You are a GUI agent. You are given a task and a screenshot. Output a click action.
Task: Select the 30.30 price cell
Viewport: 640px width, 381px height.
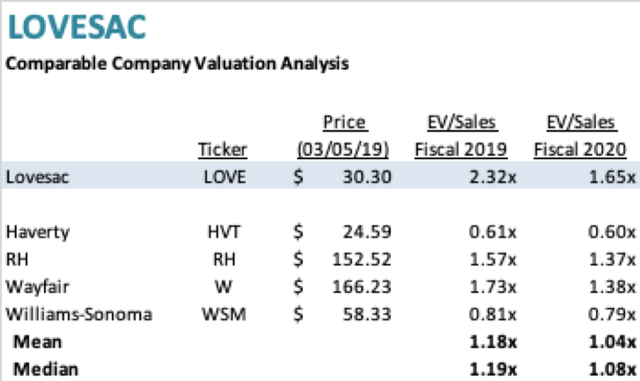(367, 177)
